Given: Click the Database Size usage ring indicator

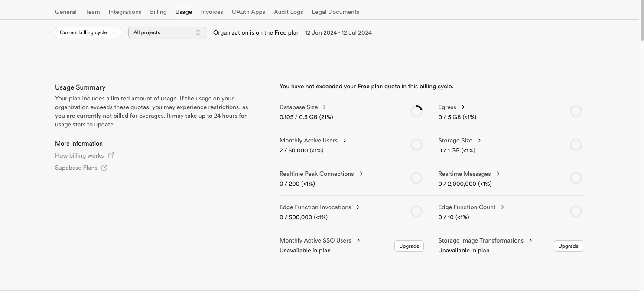Looking at the screenshot, I should [x=416, y=111].
